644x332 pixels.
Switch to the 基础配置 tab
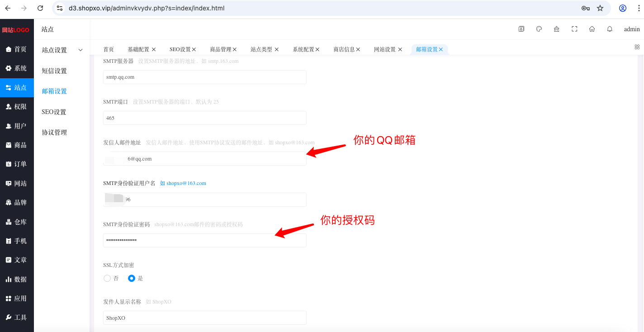[x=138, y=49]
